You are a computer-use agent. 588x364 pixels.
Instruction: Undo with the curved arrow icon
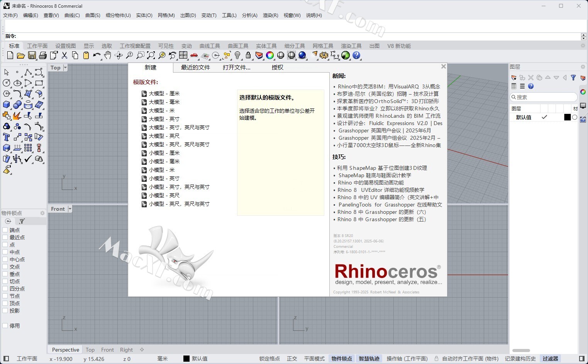97,55
